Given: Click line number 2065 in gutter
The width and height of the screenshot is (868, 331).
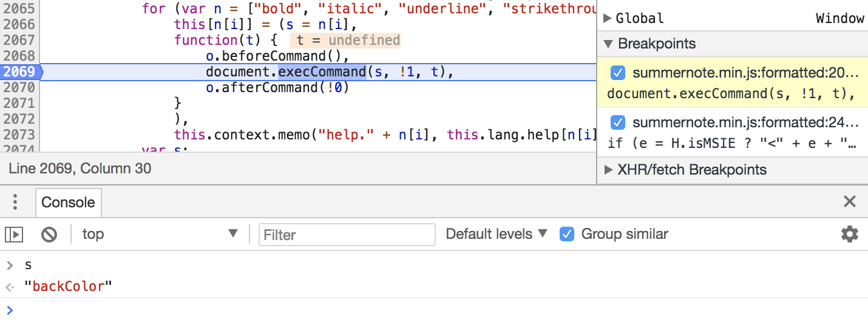Looking at the screenshot, I should 19,8.
